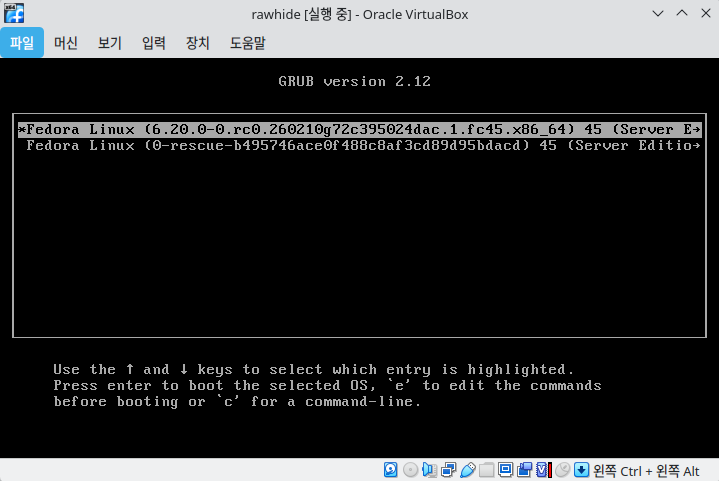Click the window title 'rawhide [실행 중] - Oracle VirtualBox'

point(360,14)
